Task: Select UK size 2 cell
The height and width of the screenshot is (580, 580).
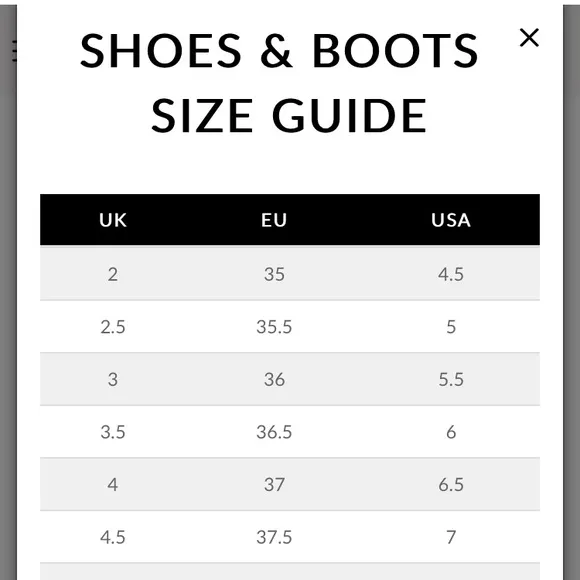Action: tap(113, 274)
